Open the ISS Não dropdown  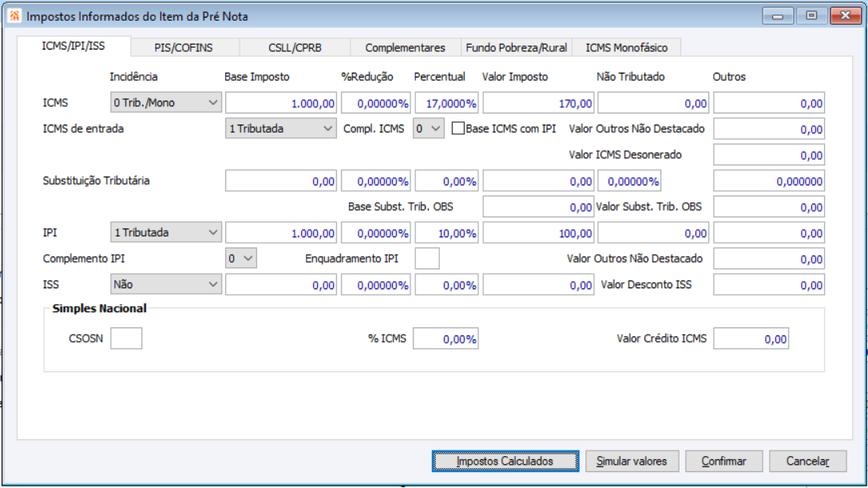(x=166, y=284)
